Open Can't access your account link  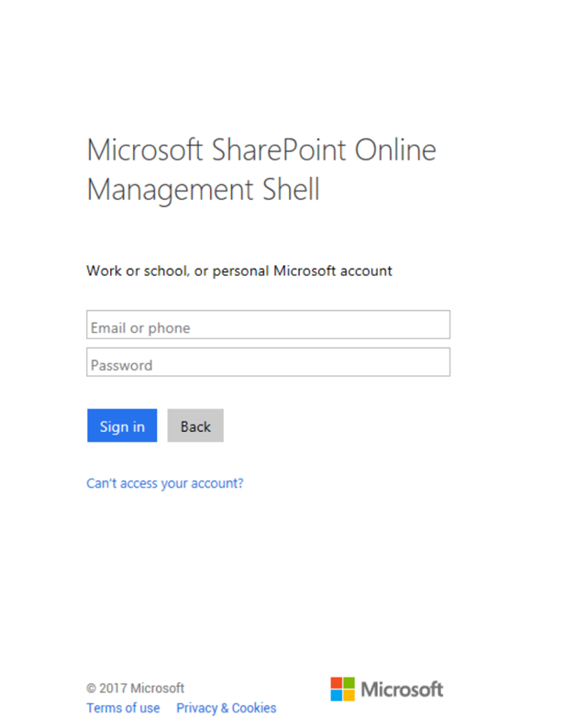165,483
